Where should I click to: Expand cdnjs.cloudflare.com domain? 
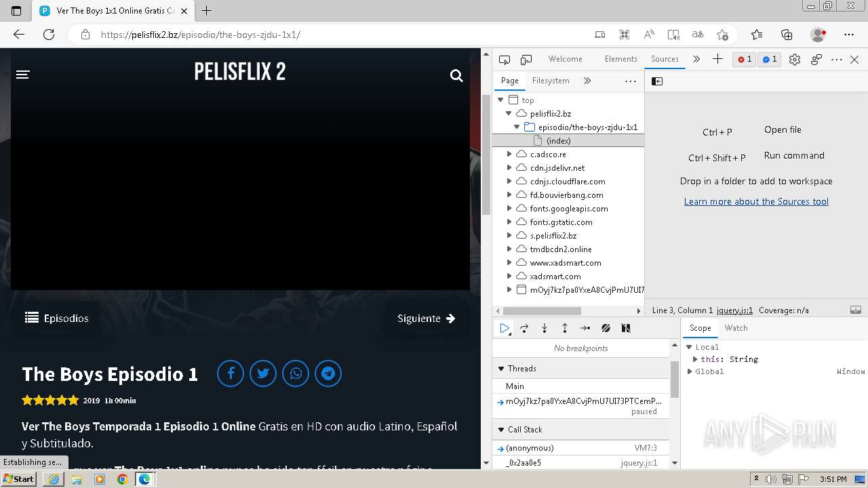509,181
